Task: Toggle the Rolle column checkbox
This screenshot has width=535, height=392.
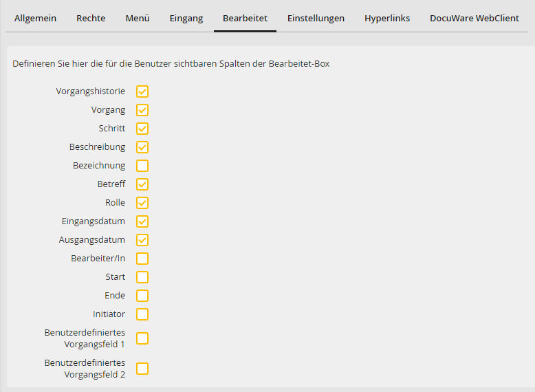Action: (142, 203)
